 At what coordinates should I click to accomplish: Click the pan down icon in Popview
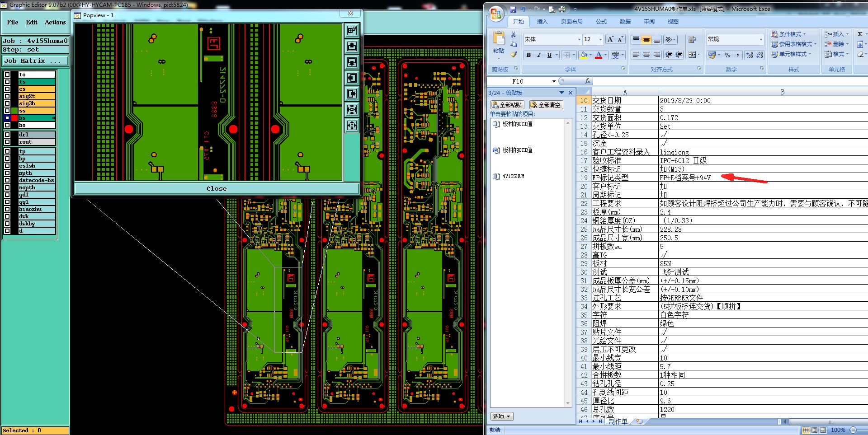point(352,62)
